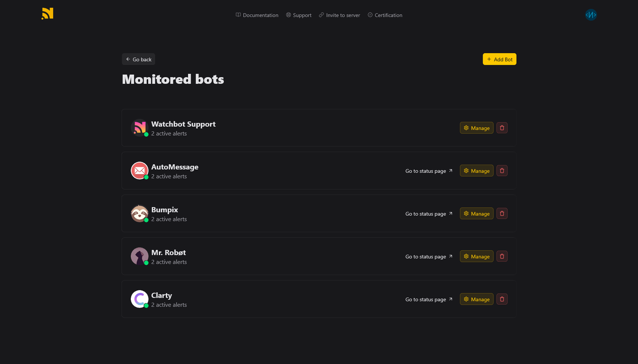Remove the Bumpix bot with its trash icon

point(502,213)
